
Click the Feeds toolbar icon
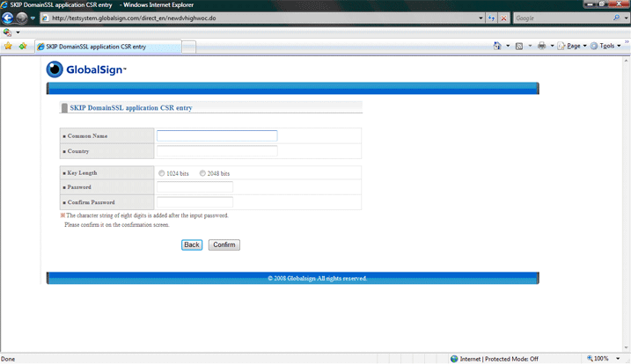[x=519, y=46]
